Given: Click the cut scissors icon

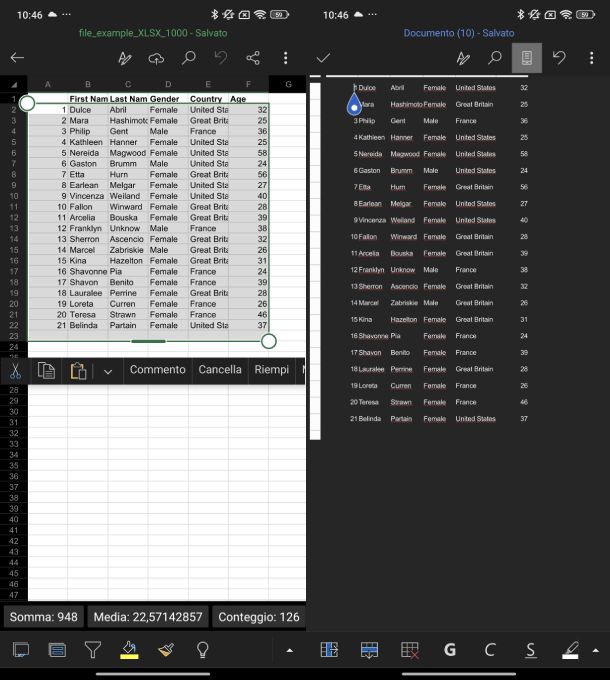Looking at the screenshot, I should coord(16,370).
